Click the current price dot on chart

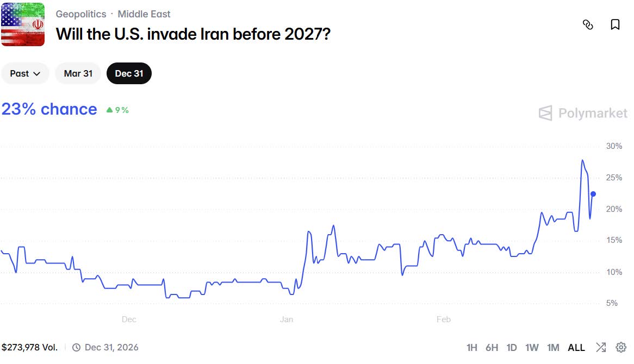click(593, 194)
